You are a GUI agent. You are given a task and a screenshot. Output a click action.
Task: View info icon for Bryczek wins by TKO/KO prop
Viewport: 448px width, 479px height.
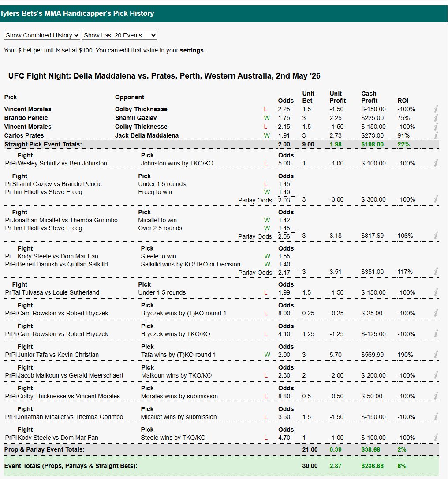pos(436,334)
